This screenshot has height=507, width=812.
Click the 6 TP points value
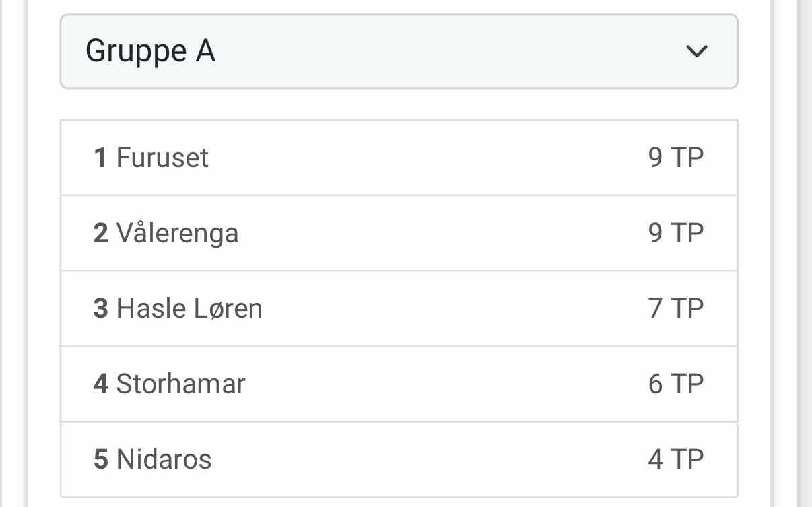675,384
